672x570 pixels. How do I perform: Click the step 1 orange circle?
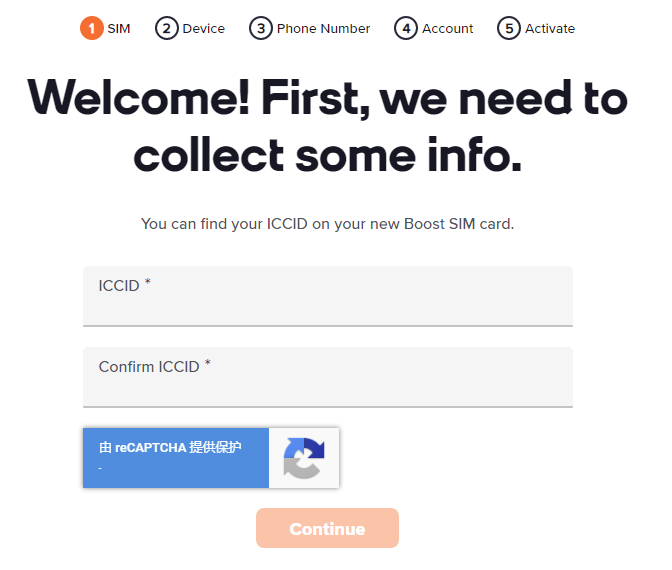click(92, 28)
